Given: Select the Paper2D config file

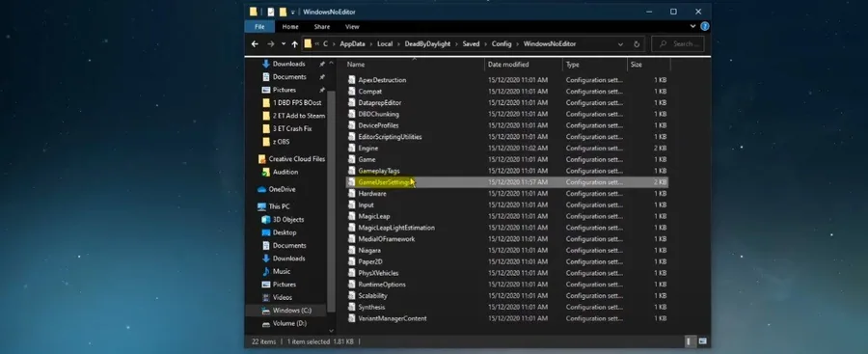Looking at the screenshot, I should pyautogui.click(x=370, y=262).
